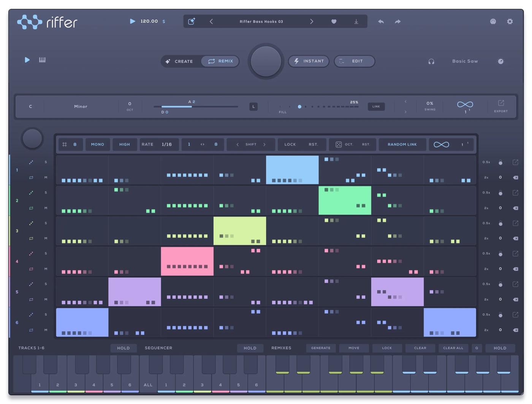Enable RANDOM LINK in the sequencer toolbar
The image size is (532, 404).
tap(402, 145)
